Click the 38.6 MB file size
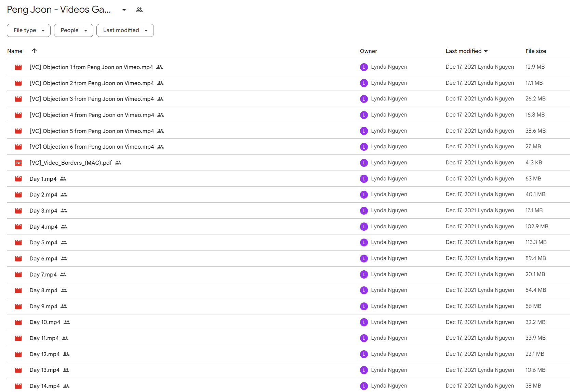 pyautogui.click(x=535, y=131)
